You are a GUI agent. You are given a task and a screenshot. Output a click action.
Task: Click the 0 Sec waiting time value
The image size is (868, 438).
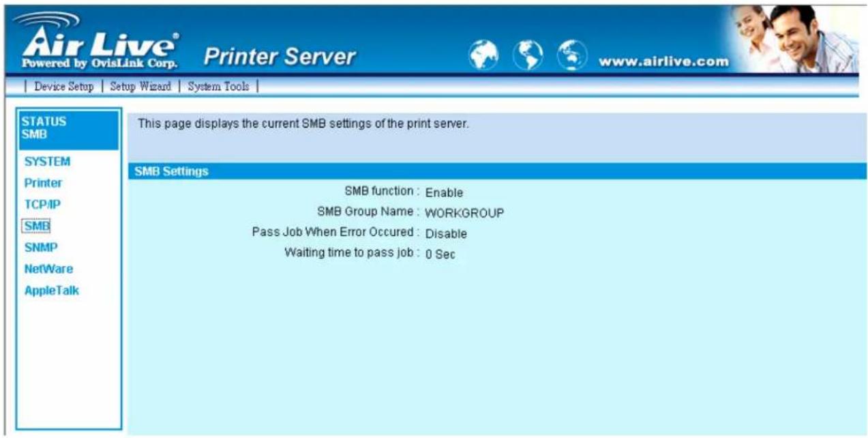tap(440, 254)
